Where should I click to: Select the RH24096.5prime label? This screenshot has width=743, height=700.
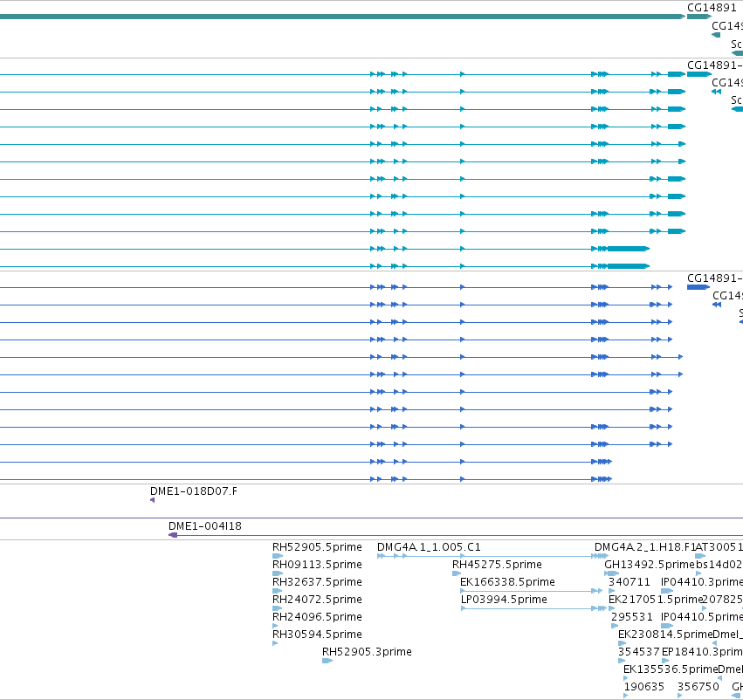[317, 617]
